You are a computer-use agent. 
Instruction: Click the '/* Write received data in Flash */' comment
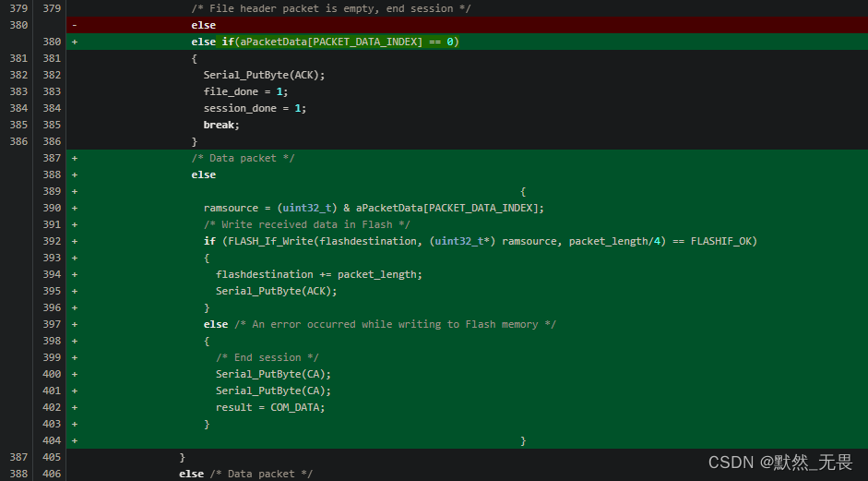(306, 224)
